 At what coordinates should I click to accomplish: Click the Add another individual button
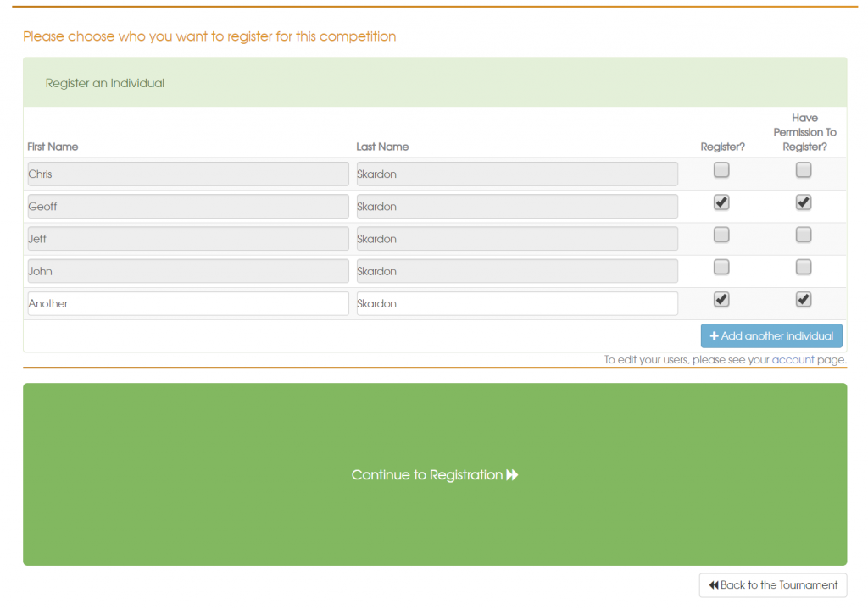(771, 335)
